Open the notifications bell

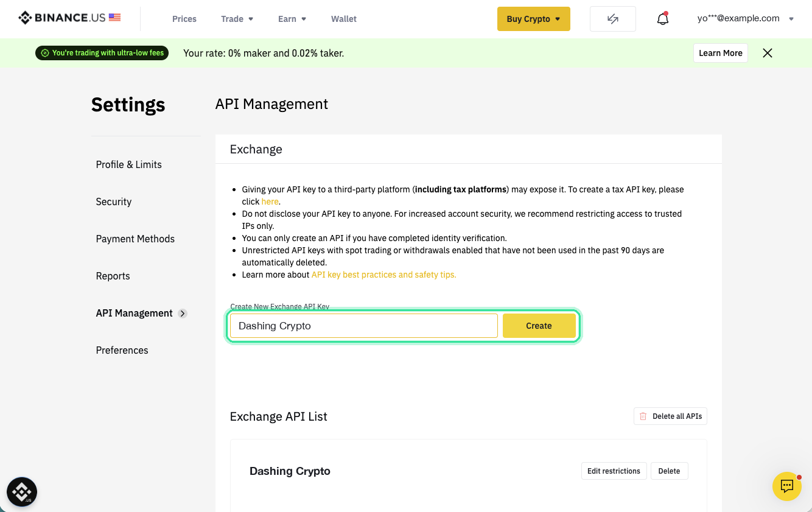663,19
